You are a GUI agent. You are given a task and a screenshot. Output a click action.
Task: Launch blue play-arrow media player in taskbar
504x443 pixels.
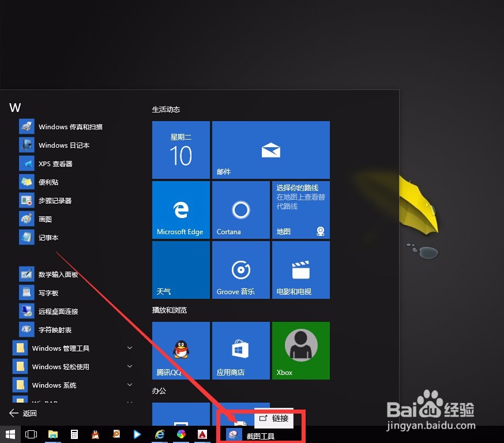137,435
